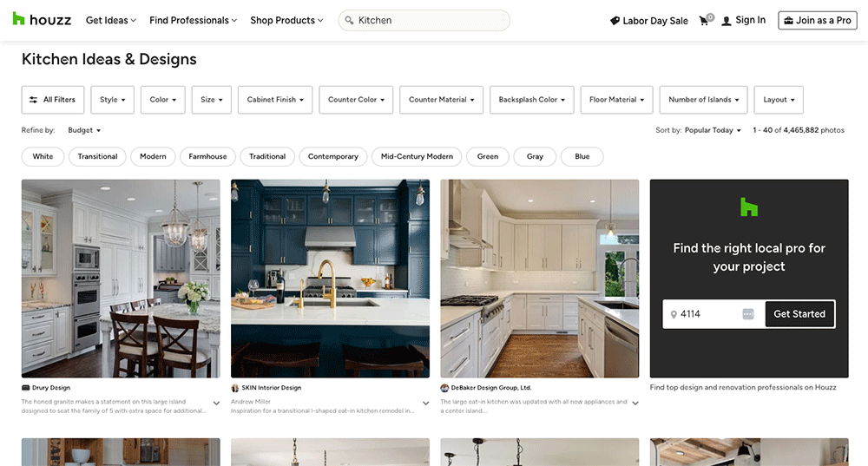Open the Cabinet Finish dropdown
The width and height of the screenshot is (868, 466).
pyautogui.click(x=275, y=100)
